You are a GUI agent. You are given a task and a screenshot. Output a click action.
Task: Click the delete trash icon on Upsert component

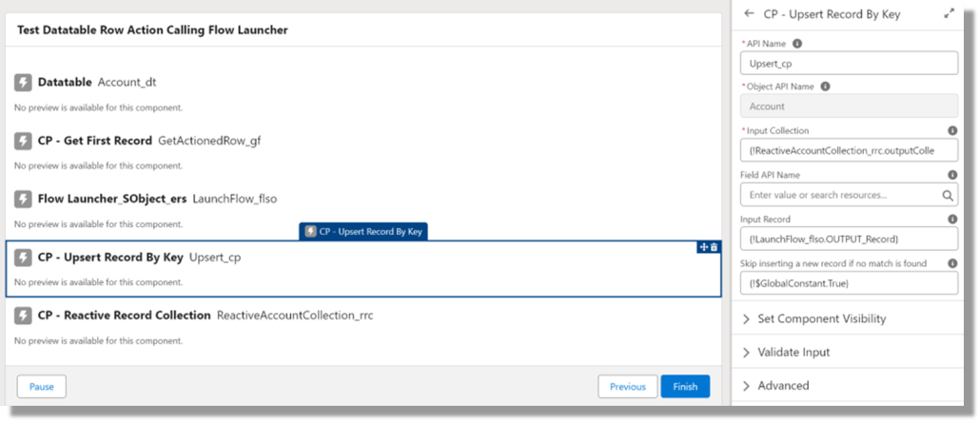714,247
